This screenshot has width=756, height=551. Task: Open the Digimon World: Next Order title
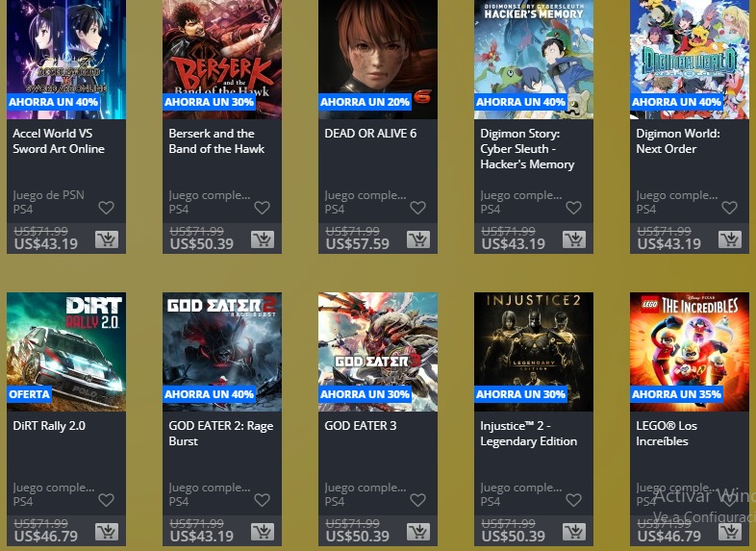678,140
